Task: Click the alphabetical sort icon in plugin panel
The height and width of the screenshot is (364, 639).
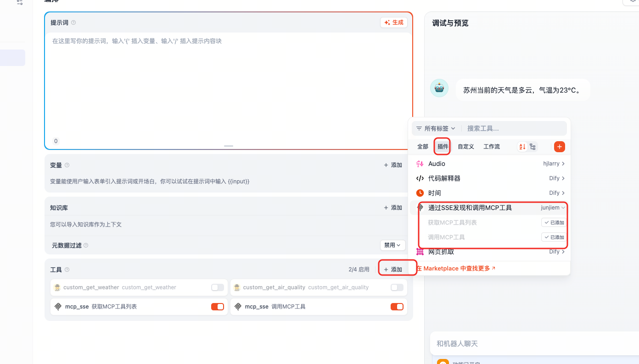Action: [522, 146]
